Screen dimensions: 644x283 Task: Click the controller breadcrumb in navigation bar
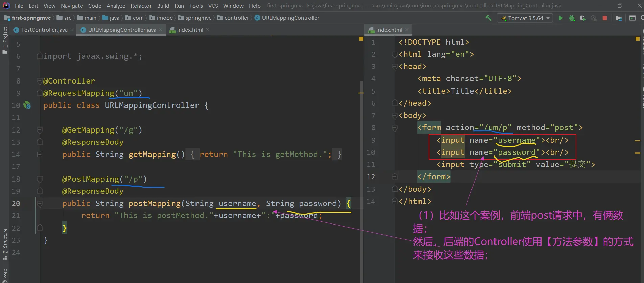[x=236, y=18]
